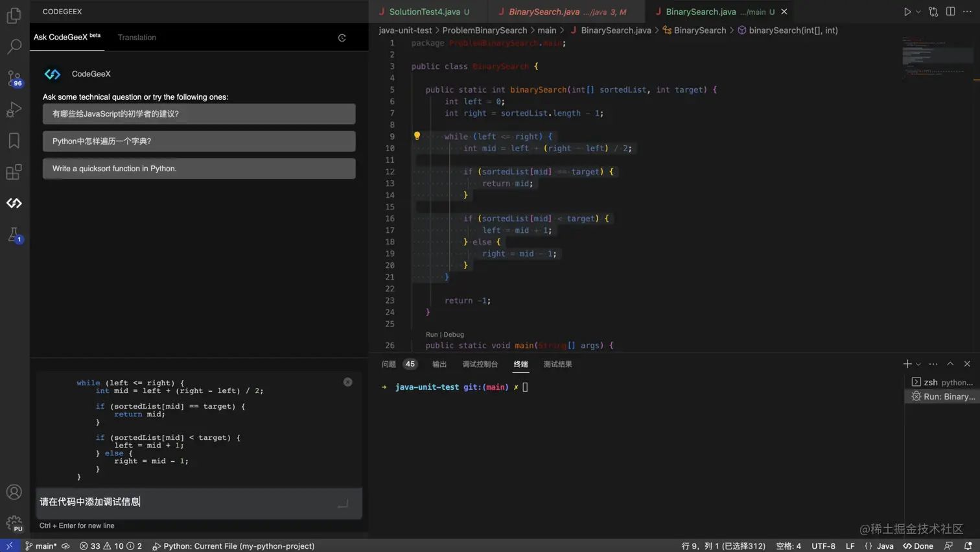Show the 测试结果 (Test Results) tab
This screenshot has width=980, height=552.
tap(557, 365)
